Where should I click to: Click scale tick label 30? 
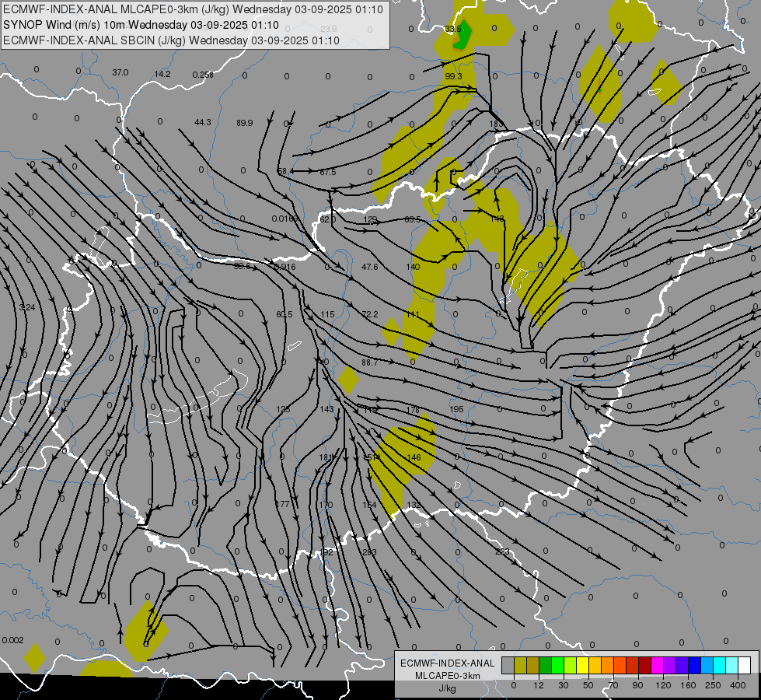tap(563, 685)
